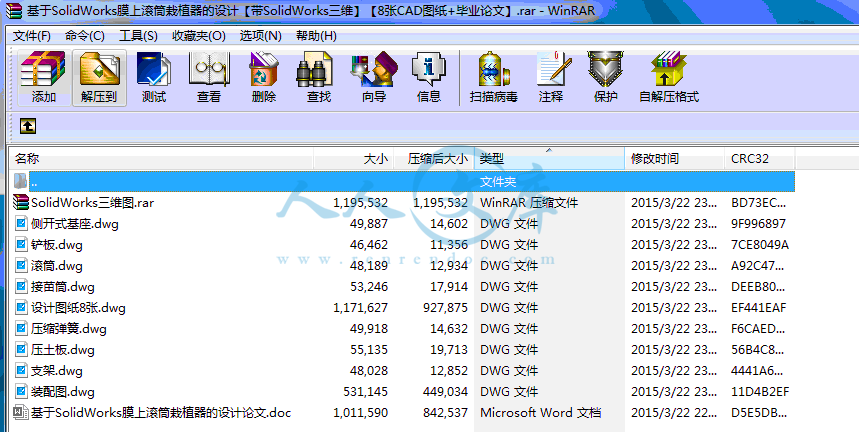Go up one folder level arrow
Viewport: 859px width, 432px height.
click(x=28, y=126)
